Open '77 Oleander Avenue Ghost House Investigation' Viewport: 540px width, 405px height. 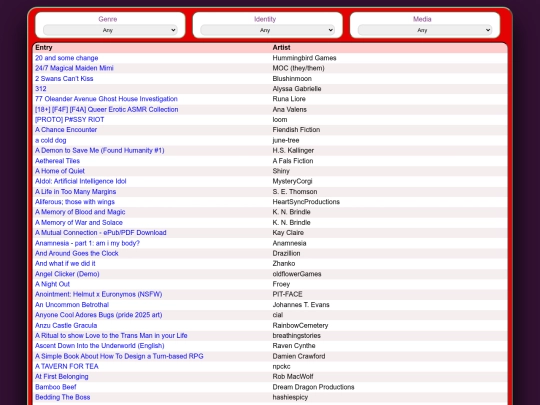coord(106,99)
